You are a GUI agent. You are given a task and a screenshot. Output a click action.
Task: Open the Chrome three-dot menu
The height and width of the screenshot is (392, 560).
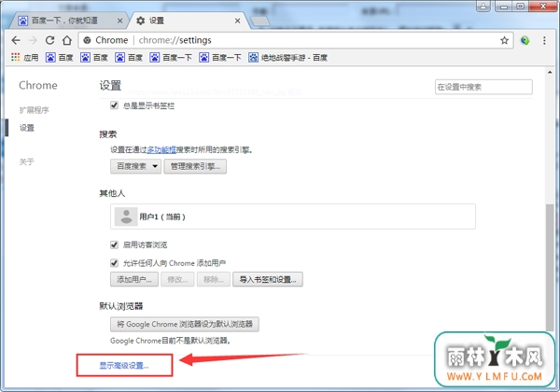[x=544, y=40]
